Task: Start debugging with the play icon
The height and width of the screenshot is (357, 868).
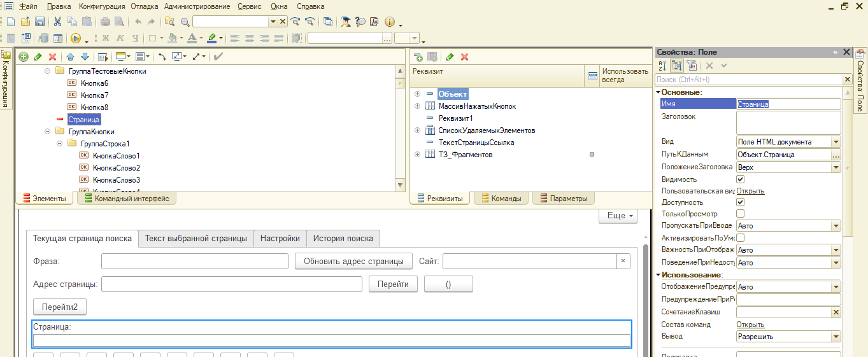Action: (76, 38)
